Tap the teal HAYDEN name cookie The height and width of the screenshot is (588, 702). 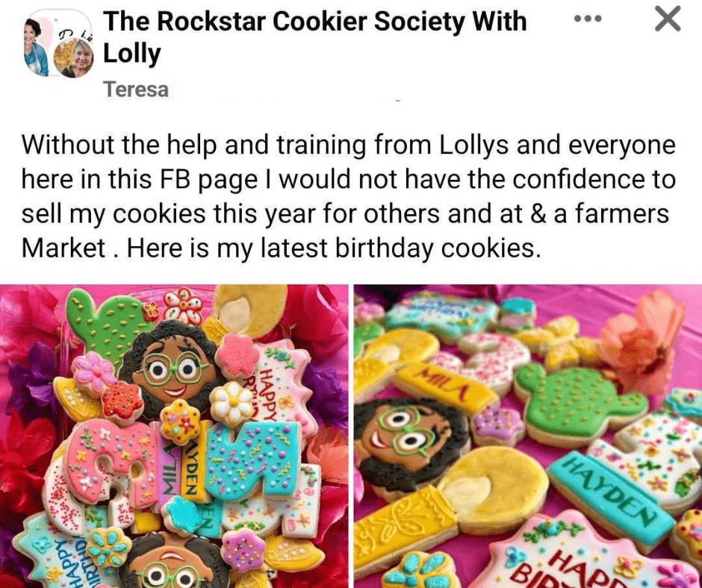612,500
